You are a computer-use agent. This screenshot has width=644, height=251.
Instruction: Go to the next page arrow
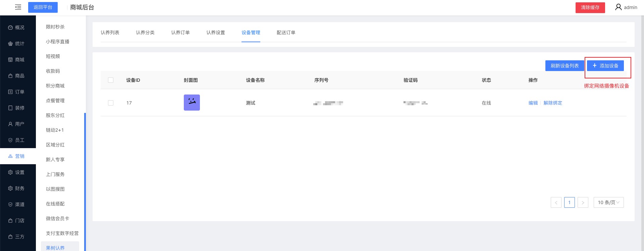pos(583,202)
